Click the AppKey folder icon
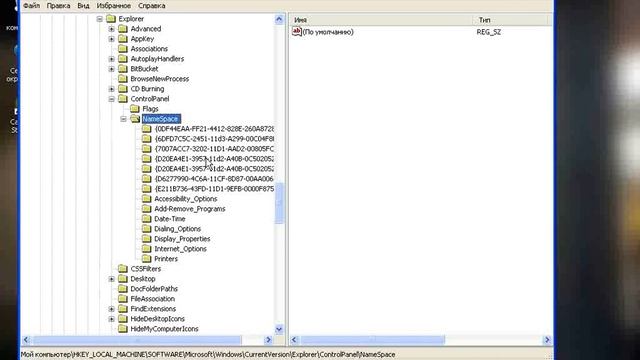Viewport: 640px width, 360px height. pos(123,39)
